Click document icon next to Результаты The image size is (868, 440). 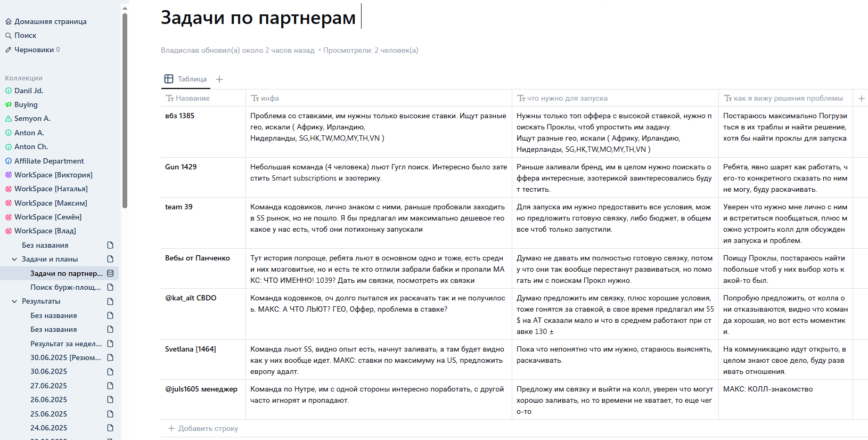[x=110, y=301]
